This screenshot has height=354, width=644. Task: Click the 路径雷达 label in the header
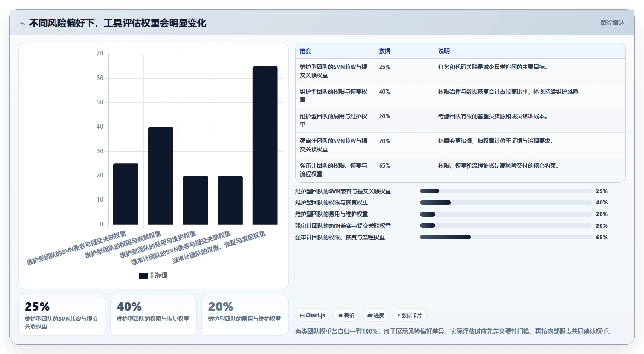tap(612, 22)
